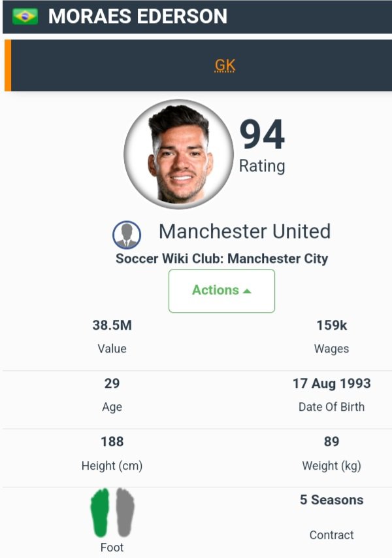Viewport: 392px width, 558px height.
Task: Expand the Actions dropdown
Action: pyautogui.click(x=221, y=290)
